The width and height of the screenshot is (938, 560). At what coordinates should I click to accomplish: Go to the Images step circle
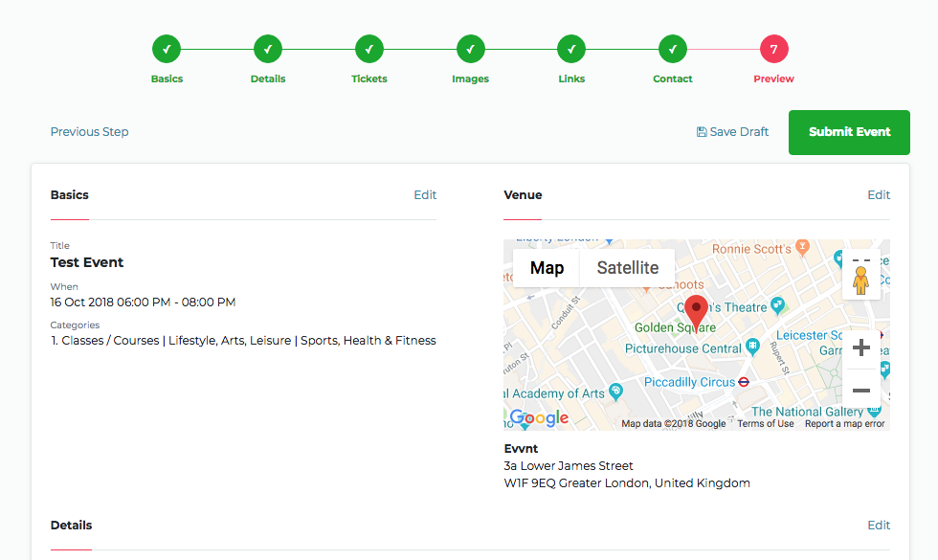pyautogui.click(x=471, y=49)
